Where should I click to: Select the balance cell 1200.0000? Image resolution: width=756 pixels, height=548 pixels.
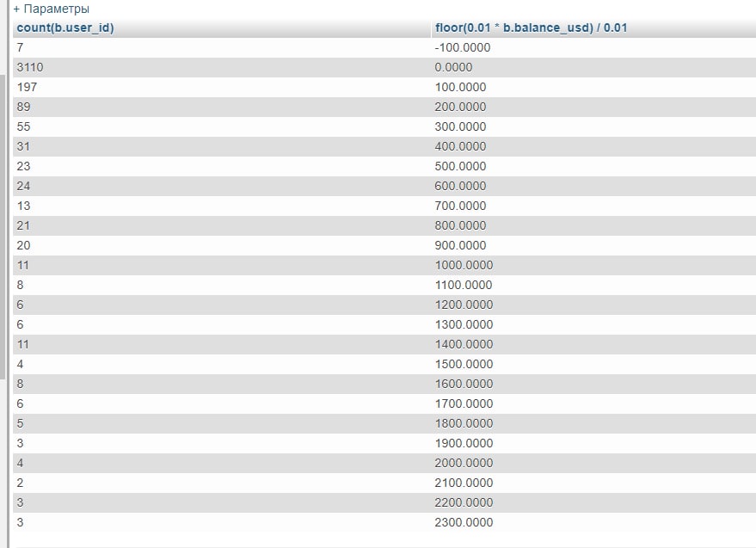click(593, 305)
